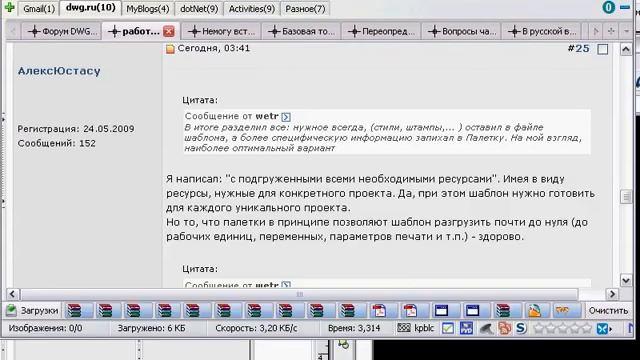Click the horizontal scrollbar right arrow
This screenshot has height=360, width=640.
click(x=612, y=294)
